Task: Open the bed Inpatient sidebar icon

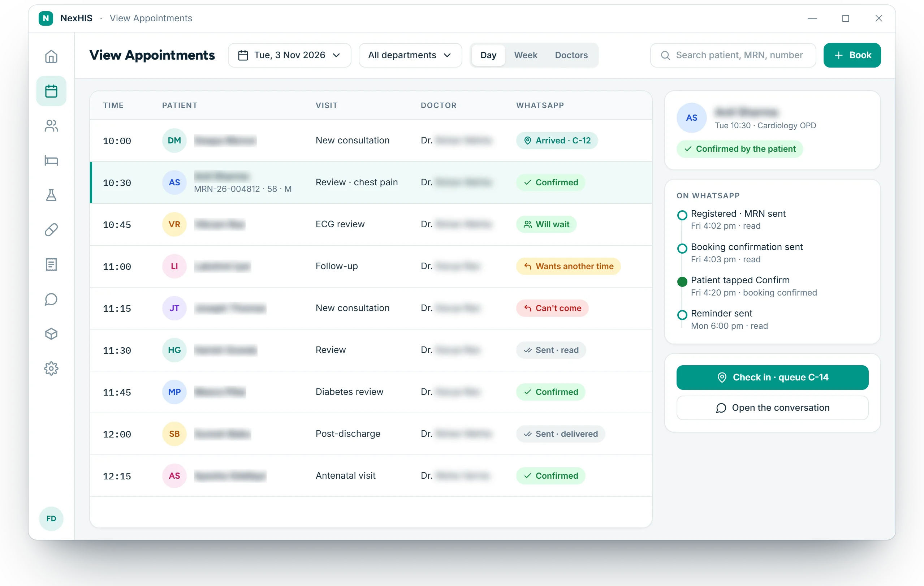Action: tap(51, 160)
